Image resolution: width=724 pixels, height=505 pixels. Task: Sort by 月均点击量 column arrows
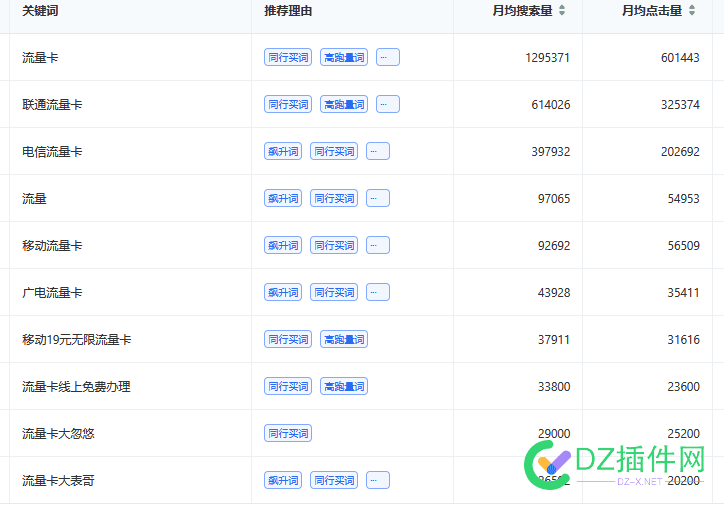692,10
